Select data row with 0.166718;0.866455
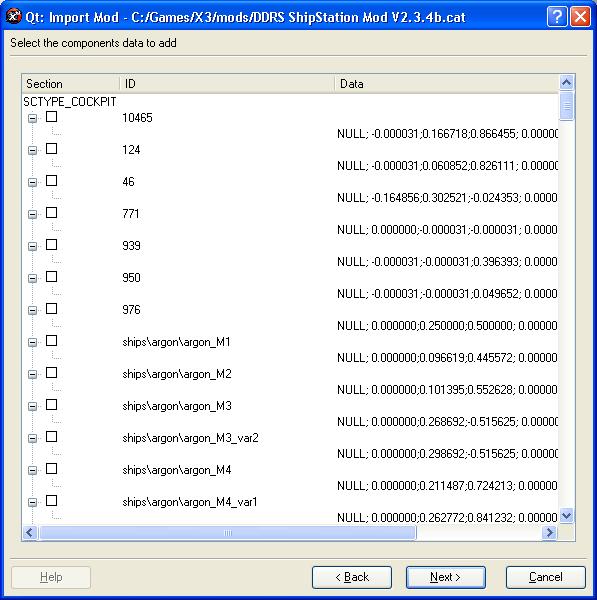 (447, 134)
